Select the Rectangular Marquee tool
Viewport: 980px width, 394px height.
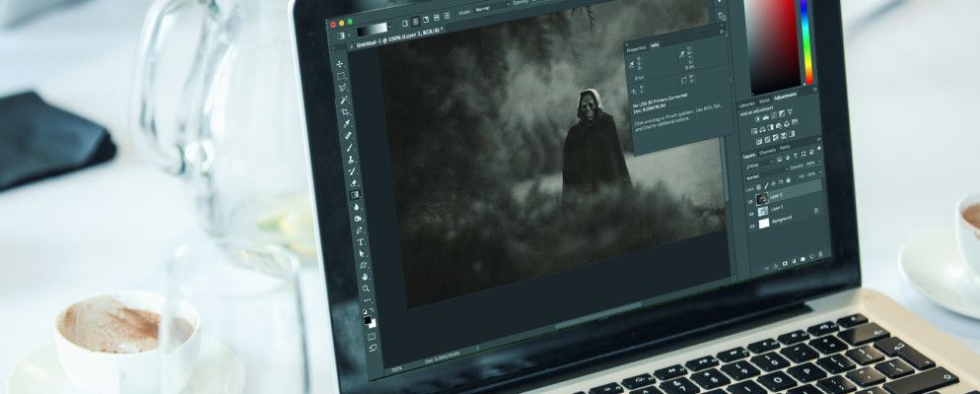coord(340,75)
